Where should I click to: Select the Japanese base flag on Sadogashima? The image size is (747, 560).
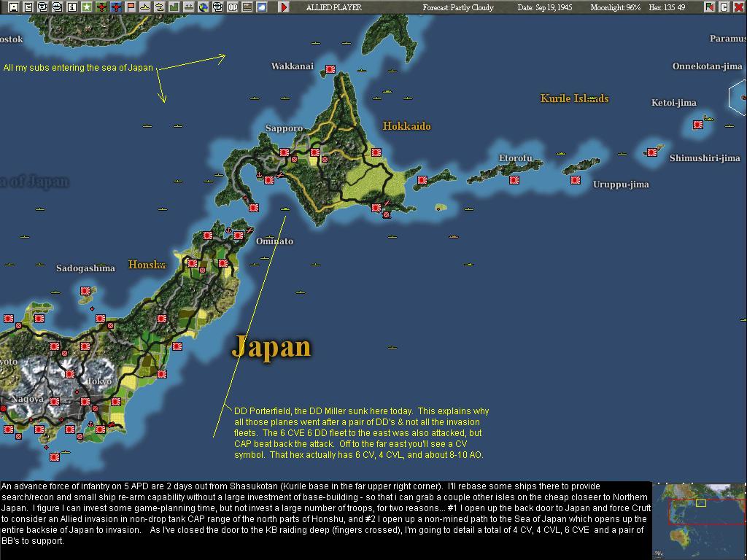(85, 291)
